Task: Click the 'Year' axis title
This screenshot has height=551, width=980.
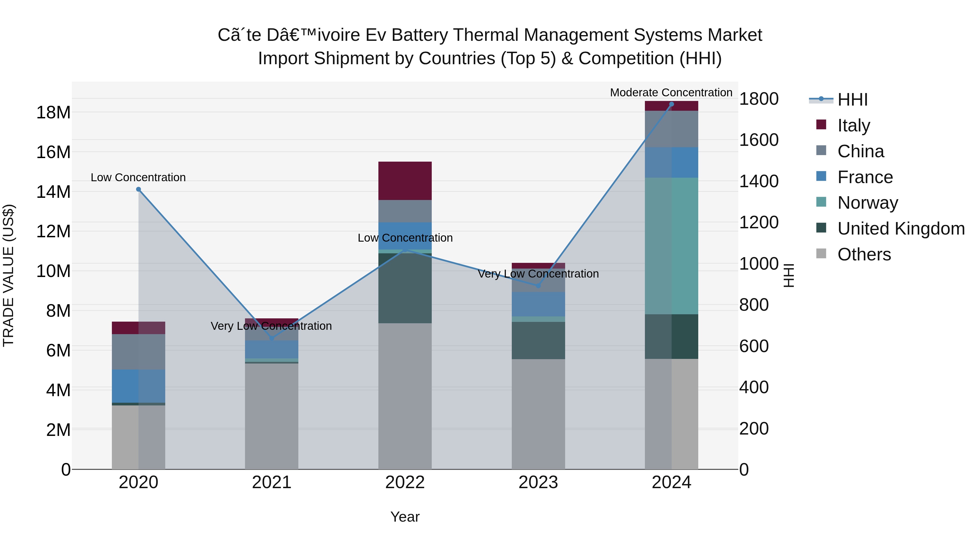Action: click(405, 517)
